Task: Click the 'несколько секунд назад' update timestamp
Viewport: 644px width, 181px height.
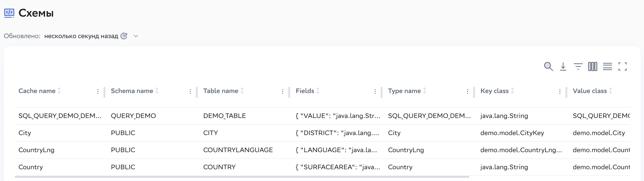Action: (x=81, y=36)
